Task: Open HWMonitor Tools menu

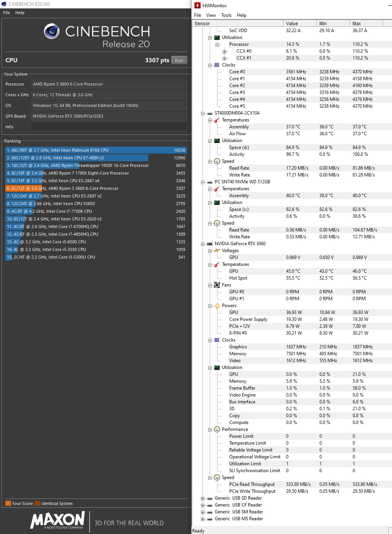Action: [226, 15]
